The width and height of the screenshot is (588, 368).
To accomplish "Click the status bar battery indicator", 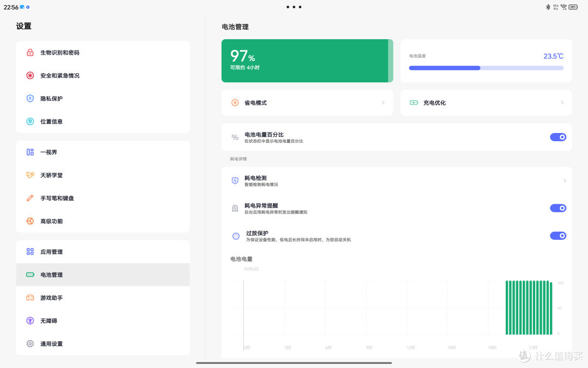I will (573, 7).
